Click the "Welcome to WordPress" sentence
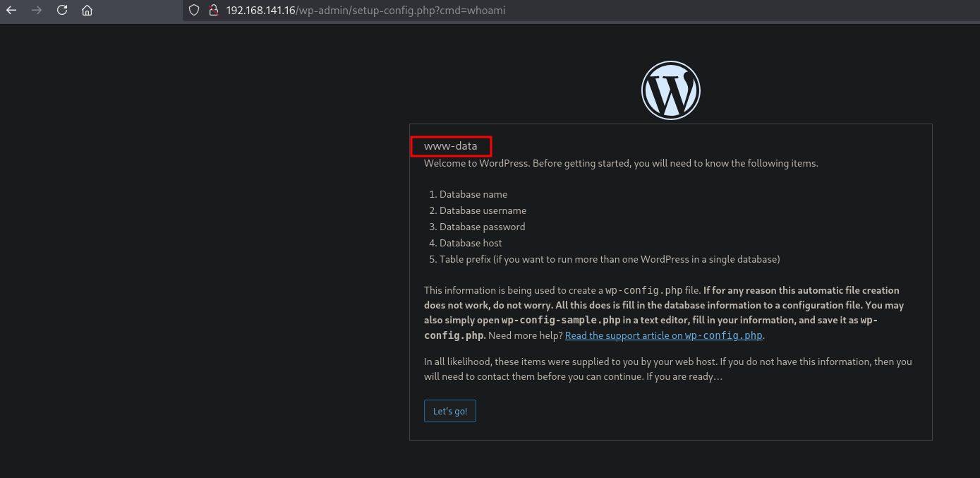The height and width of the screenshot is (478, 980). click(620, 163)
